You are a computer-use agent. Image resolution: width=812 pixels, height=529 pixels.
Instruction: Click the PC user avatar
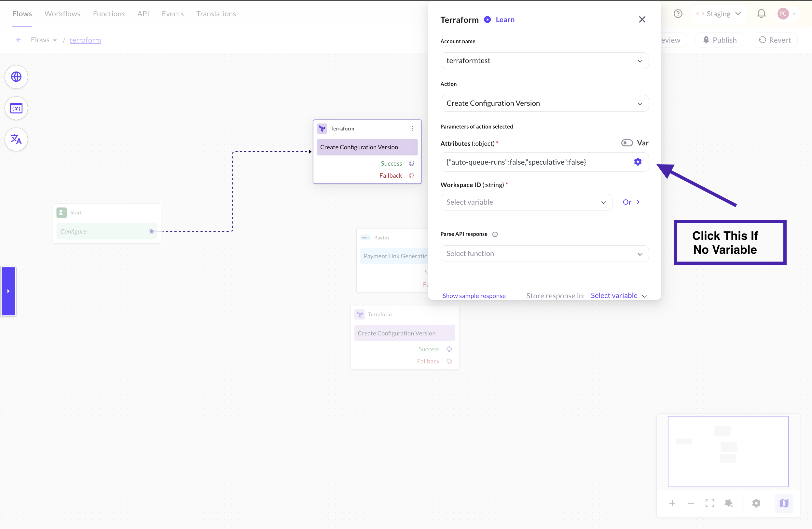pyautogui.click(x=783, y=14)
